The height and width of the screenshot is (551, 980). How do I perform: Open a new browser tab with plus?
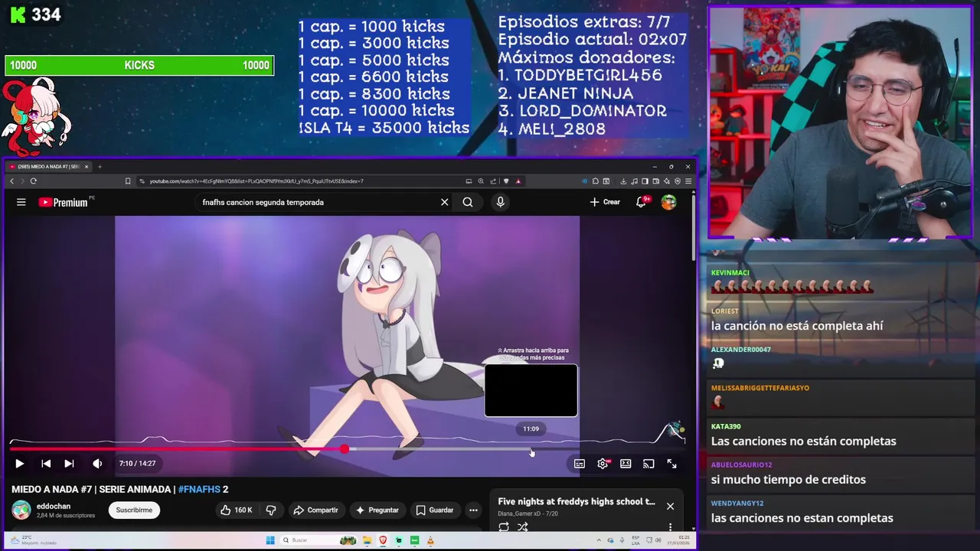(100, 166)
